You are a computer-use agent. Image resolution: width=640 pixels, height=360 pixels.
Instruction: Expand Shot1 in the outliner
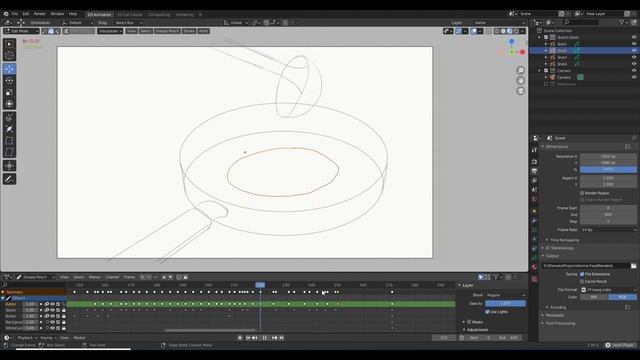(x=546, y=44)
